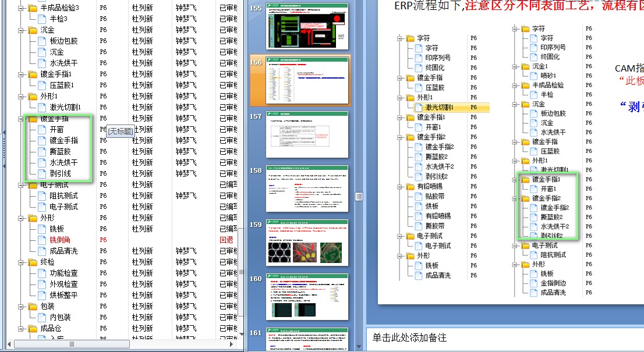Select the 压蓝胶1 document icon
The image size is (644, 352).
click(x=42, y=86)
